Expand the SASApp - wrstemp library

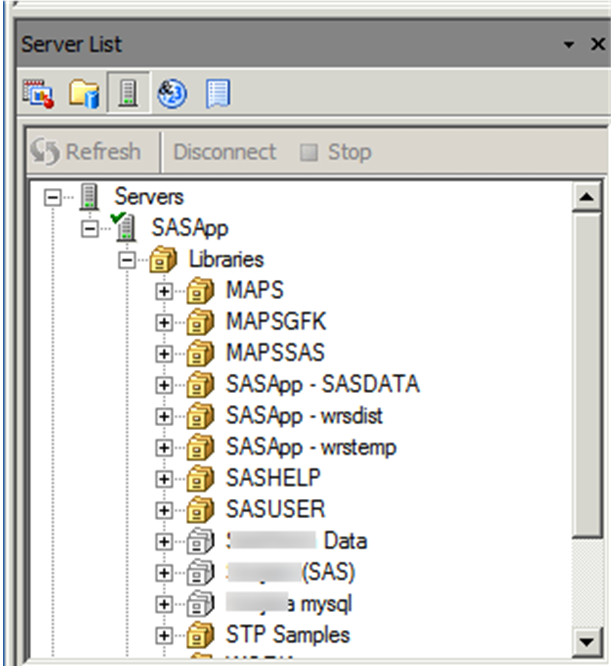click(x=164, y=448)
